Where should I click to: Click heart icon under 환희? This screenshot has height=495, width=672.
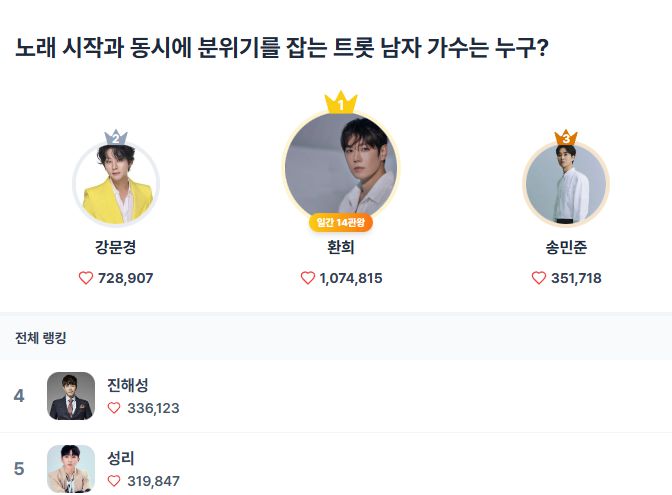tap(308, 278)
